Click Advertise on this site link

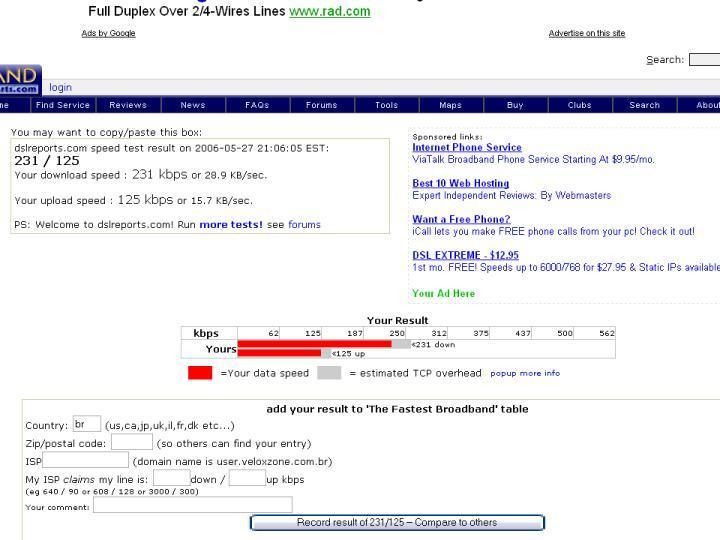coord(586,34)
